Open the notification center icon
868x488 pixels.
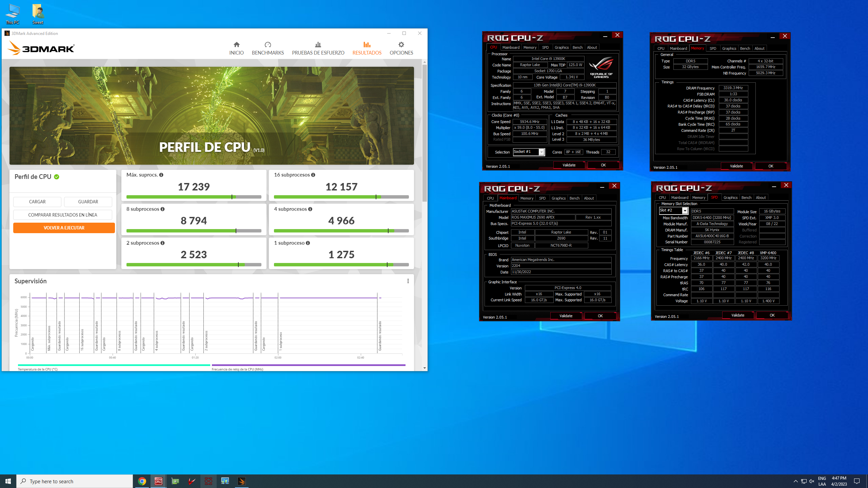(857, 481)
